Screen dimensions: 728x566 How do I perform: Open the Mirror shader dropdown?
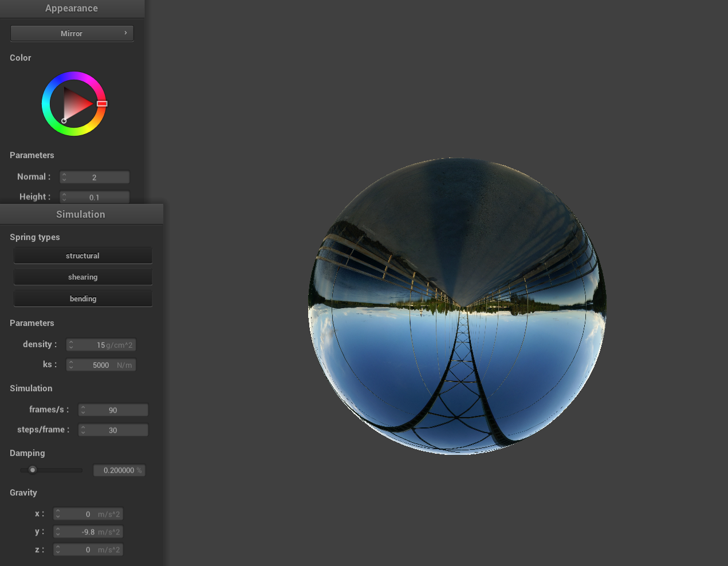tap(72, 33)
